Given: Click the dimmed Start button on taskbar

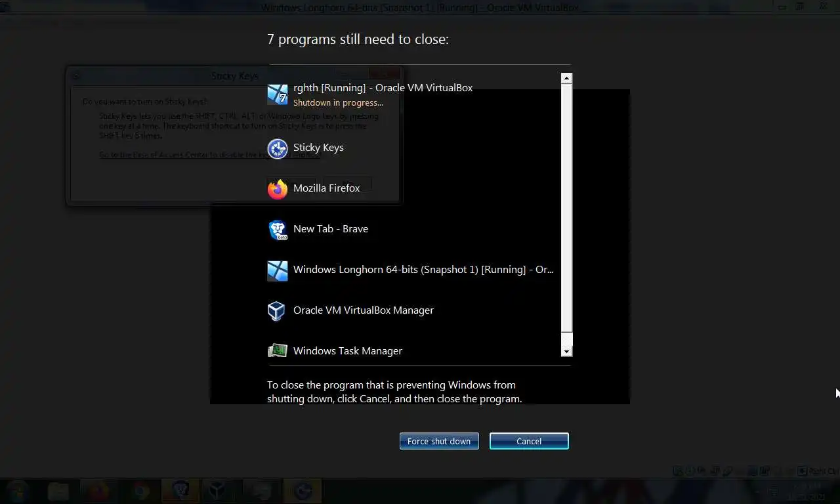Looking at the screenshot, I should (x=17, y=491).
